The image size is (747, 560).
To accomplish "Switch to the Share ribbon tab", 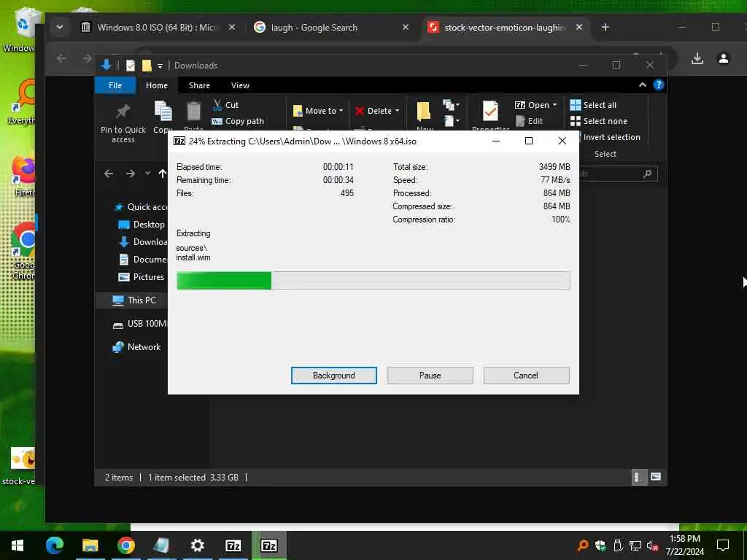I will pos(199,85).
